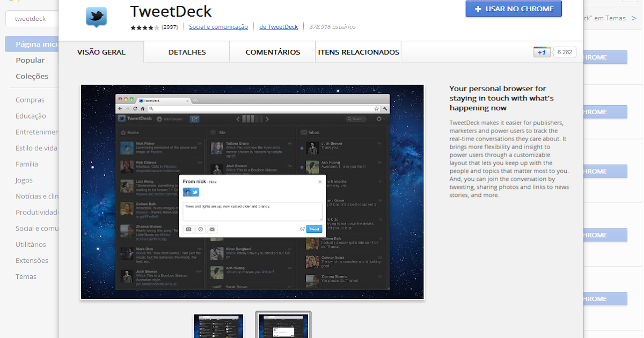Image resolution: width=644 pixels, height=338 pixels.
Task: Click settings gear in TweetDeck screenshot
Action: (379, 119)
